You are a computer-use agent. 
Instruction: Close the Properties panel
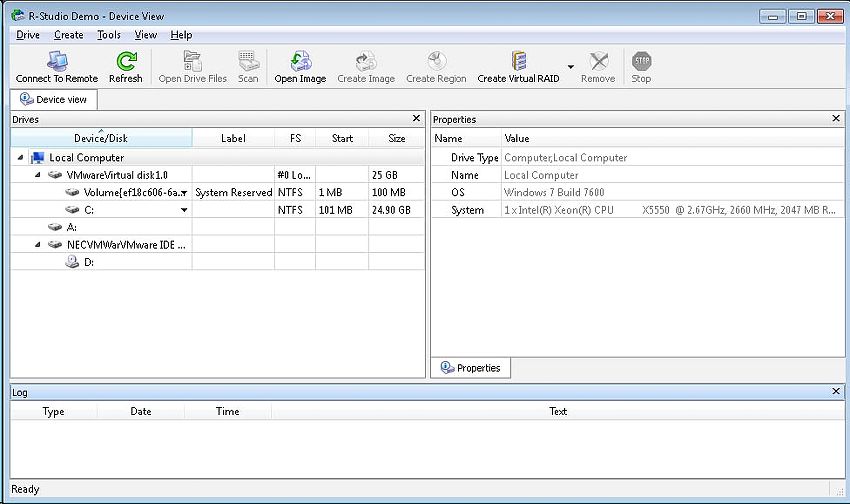tap(836, 118)
